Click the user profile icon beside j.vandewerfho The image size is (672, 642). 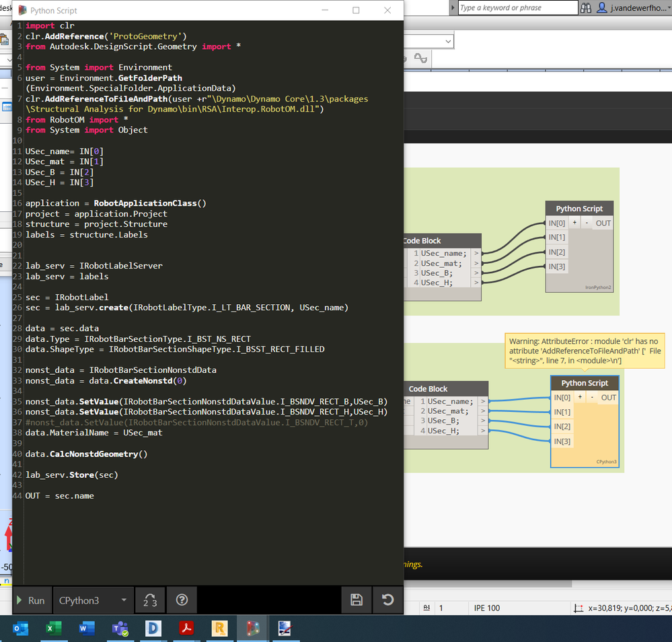pos(602,7)
